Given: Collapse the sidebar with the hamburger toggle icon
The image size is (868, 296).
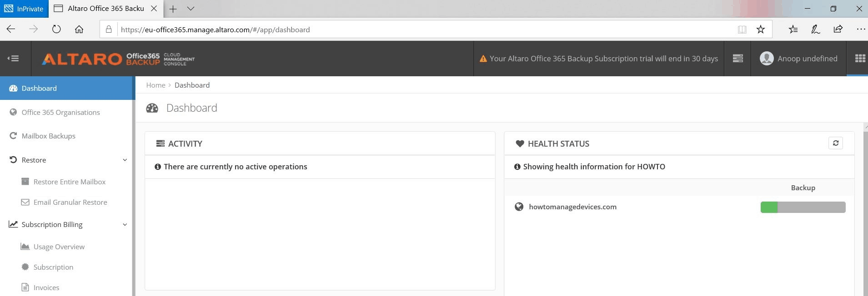Looking at the screenshot, I should coord(13,58).
